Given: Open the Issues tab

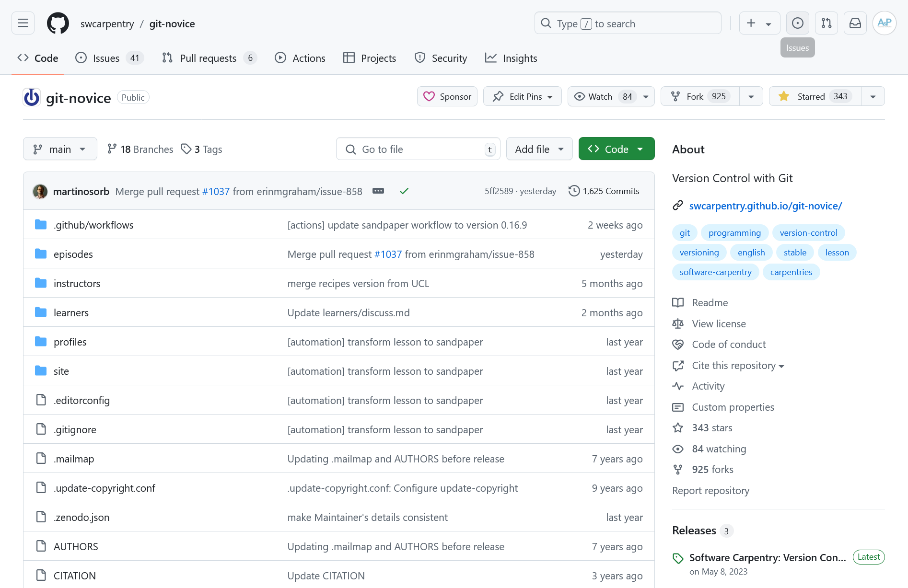Looking at the screenshot, I should 109,58.
